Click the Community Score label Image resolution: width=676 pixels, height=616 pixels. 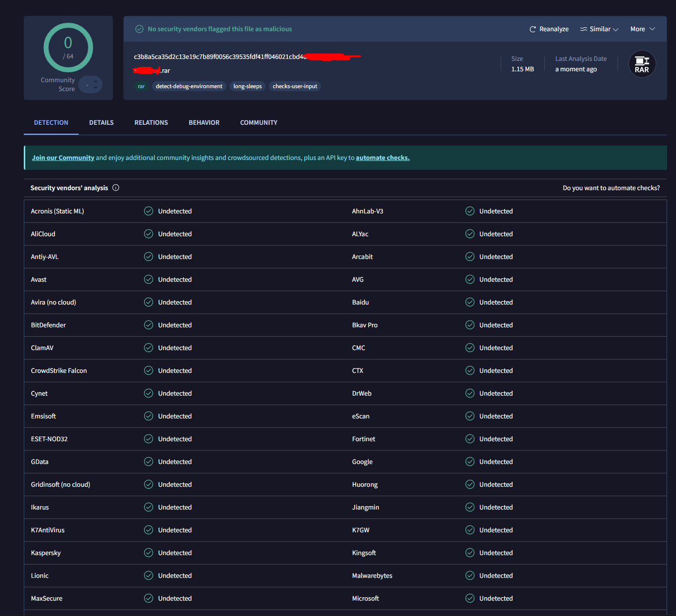[x=58, y=84]
